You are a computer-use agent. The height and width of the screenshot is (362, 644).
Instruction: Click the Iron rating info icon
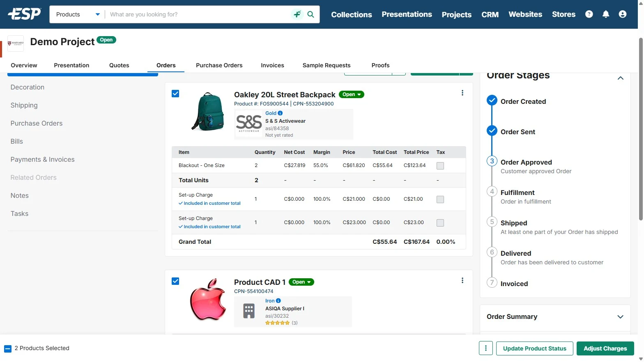pos(278,301)
